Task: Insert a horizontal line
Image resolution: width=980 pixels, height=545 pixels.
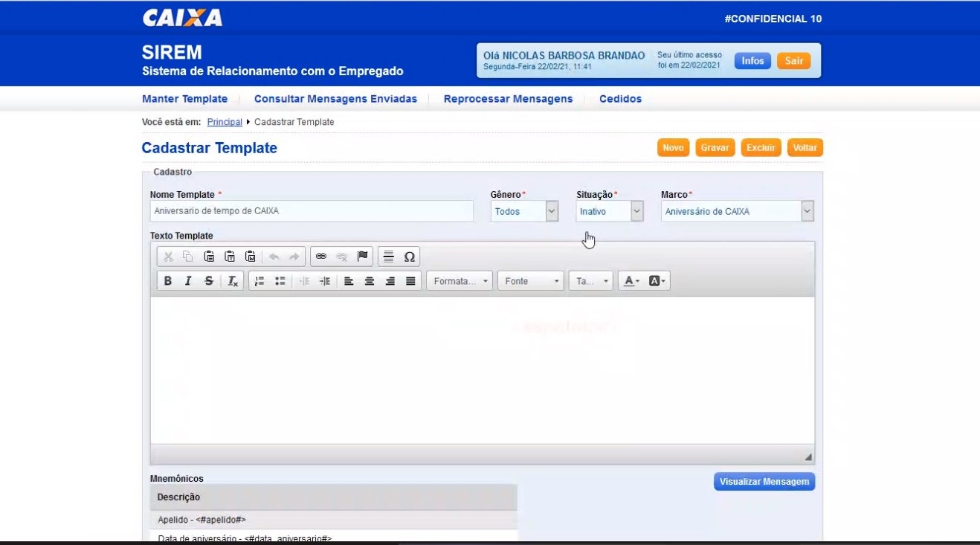Action: 388,257
